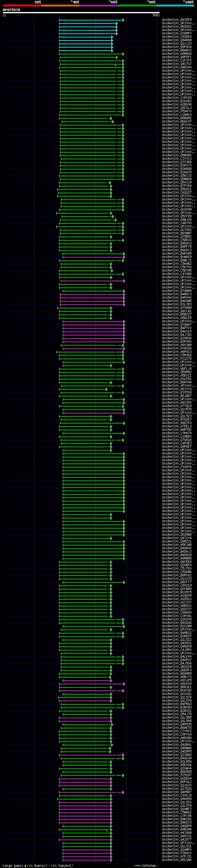This screenshot has width=197, height=868.
Task: Open hit UniRef100_C5GKN6
Action: [177, 572]
